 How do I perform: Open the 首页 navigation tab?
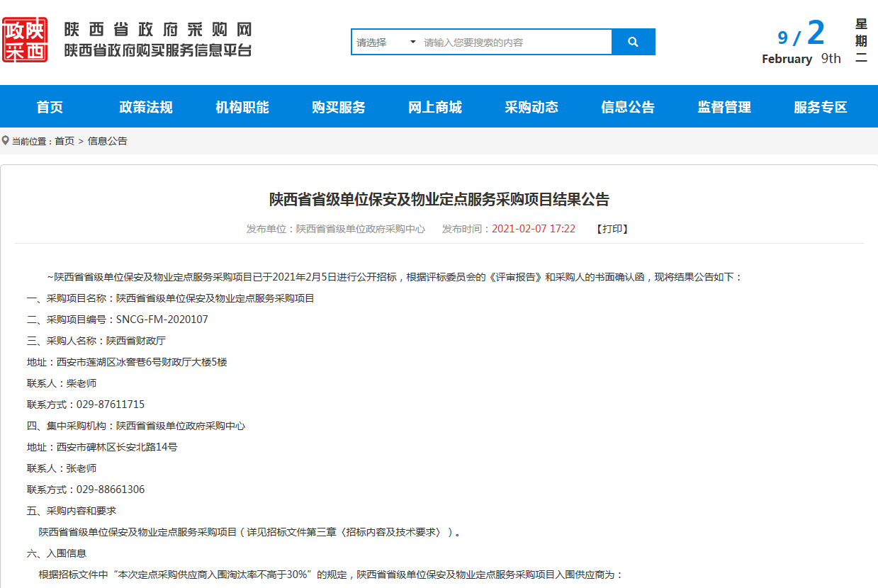[x=50, y=107]
